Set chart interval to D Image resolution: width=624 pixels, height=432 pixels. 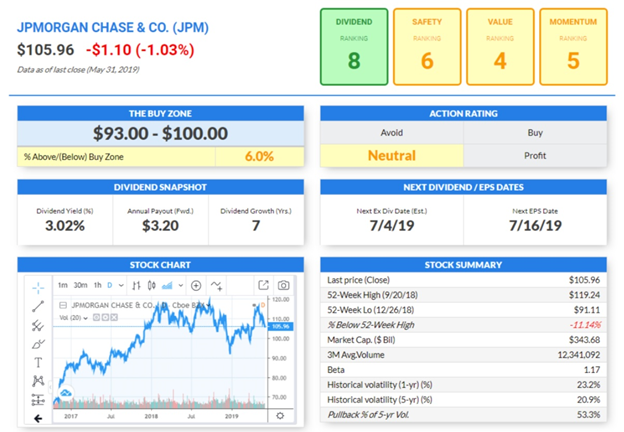[110, 285]
